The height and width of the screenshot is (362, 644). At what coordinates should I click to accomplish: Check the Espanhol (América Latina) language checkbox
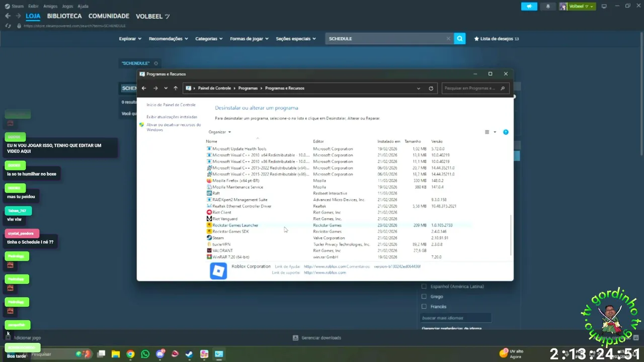(424, 287)
